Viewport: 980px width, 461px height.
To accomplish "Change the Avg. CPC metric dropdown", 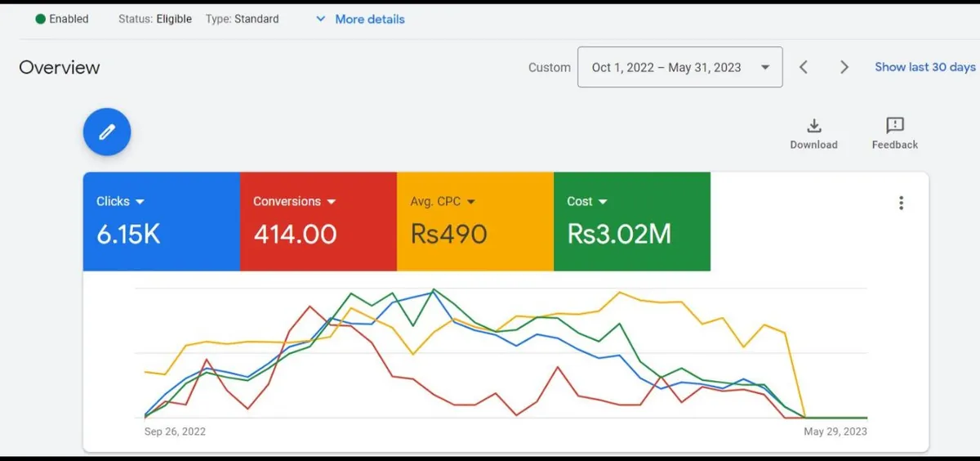I will pyautogui.click(x=443, y=201).
